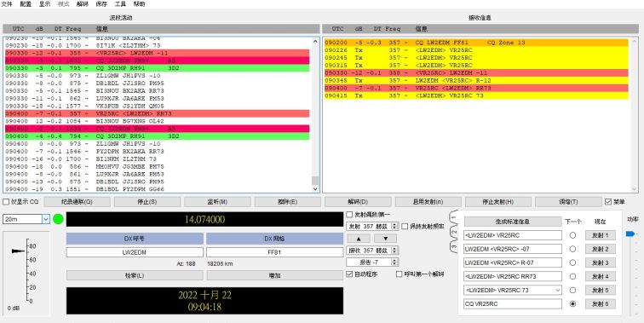Click the 090400 BI3NOU BG7XNG OL42 decode row
Screen dimensions: 644x323
158,121
